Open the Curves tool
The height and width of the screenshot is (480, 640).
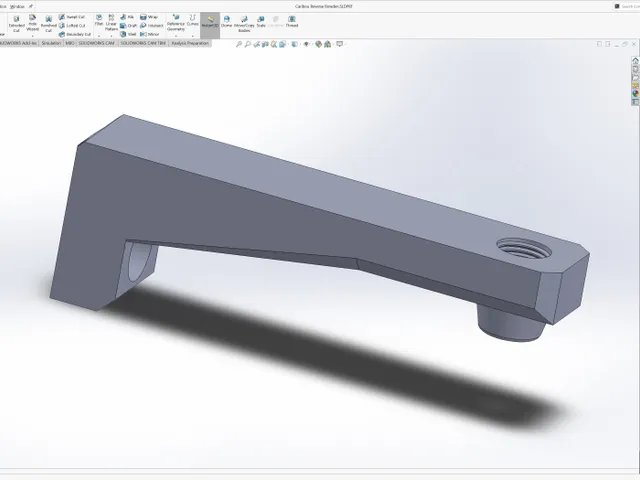[x=193, y=20]
